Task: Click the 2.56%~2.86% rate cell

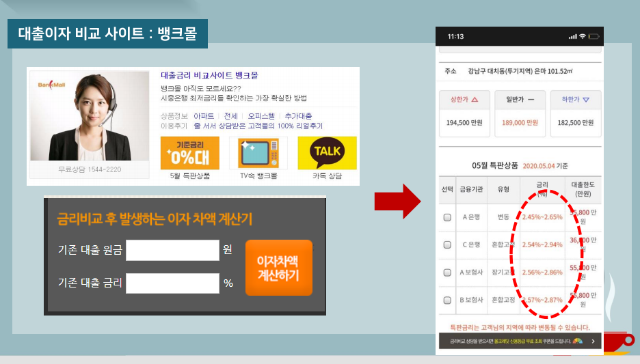Action: [x=542, y=272]
